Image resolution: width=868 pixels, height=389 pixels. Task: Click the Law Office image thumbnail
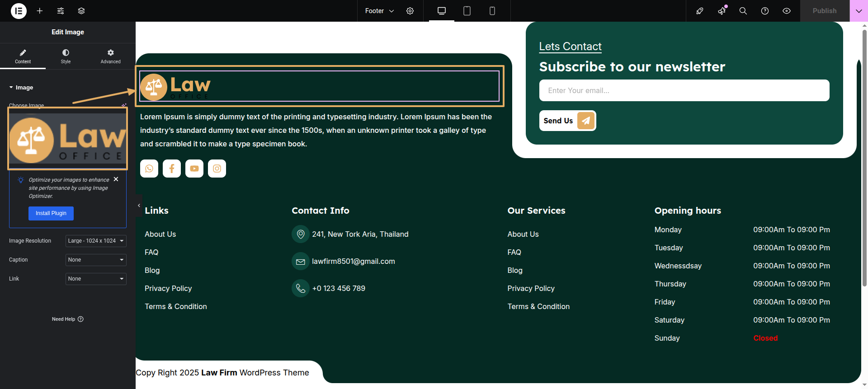[68, 138]
